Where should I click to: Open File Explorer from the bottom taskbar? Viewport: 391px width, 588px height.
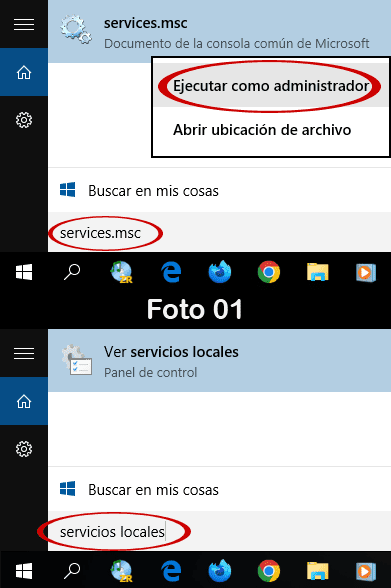318,571
